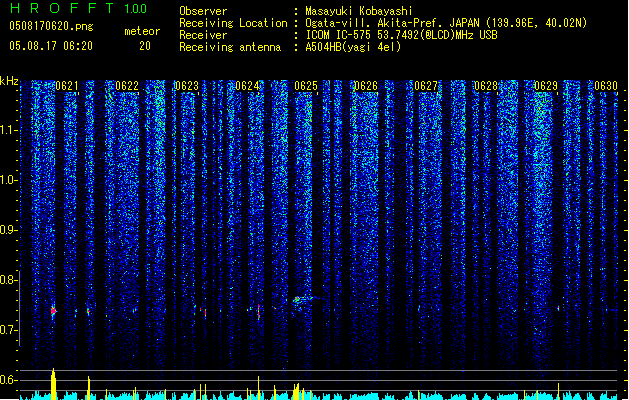Click the 0623 time marker
The width and height of the screenshot is (629, 400).
tap(187, 86)
